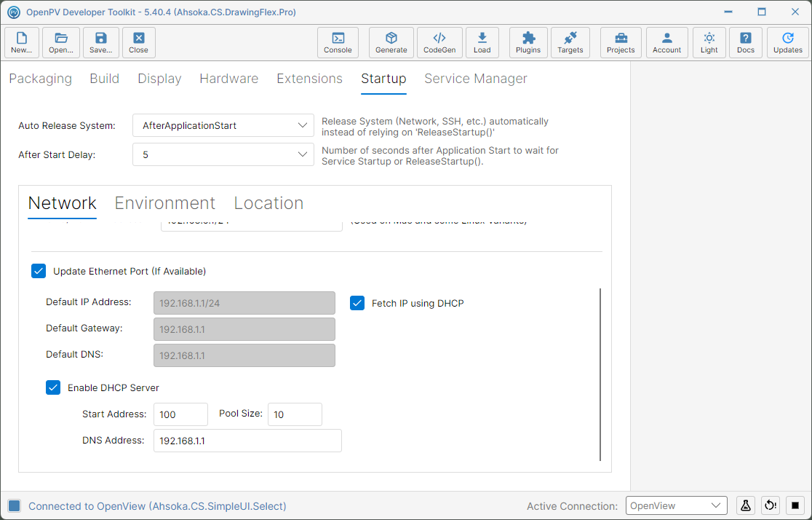Click the Default DNS field

point(244,355)
